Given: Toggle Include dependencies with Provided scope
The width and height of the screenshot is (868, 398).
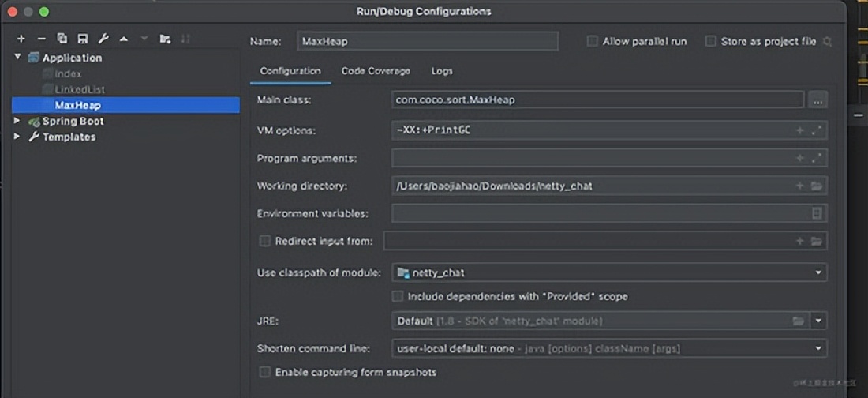Looking at the screenshot, I should (x=398, y=297).
